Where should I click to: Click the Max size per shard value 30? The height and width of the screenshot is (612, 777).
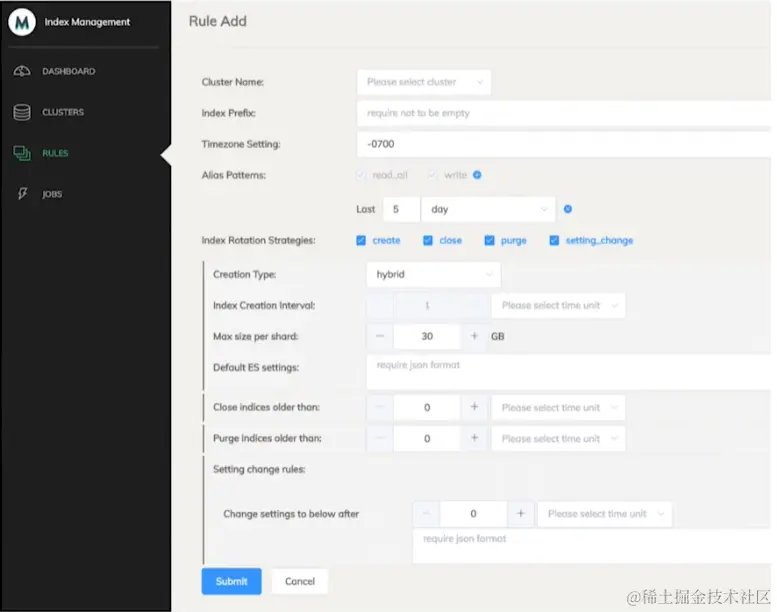point(427,336)
